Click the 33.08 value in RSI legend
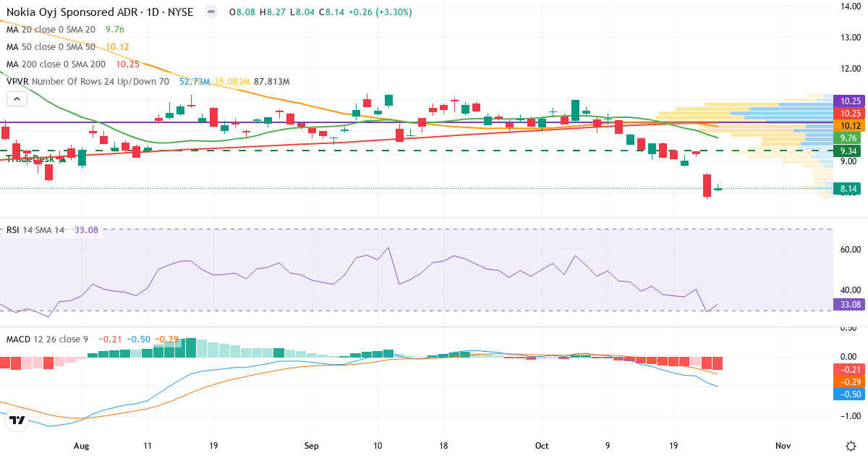This screenshot has width=868, height=456. [85, 230]
